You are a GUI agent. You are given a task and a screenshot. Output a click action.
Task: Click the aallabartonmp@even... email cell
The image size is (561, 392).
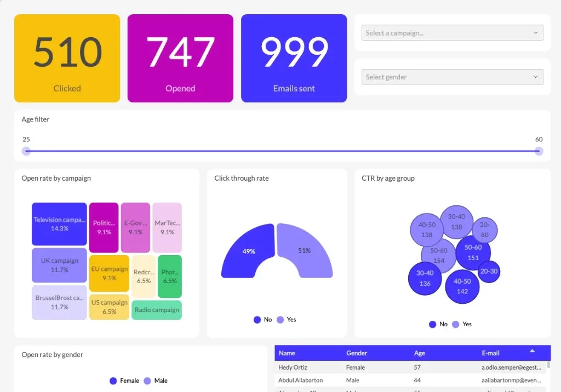click(511, 380)
